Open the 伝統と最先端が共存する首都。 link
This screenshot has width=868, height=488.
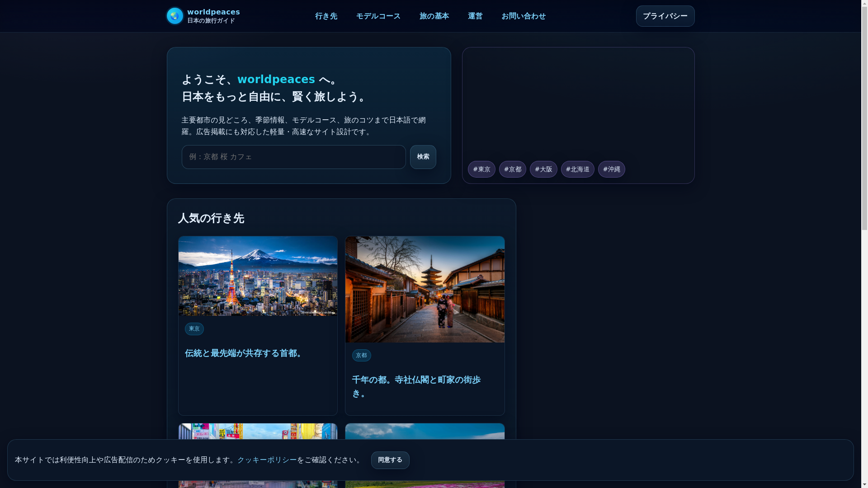click(244, 353)
